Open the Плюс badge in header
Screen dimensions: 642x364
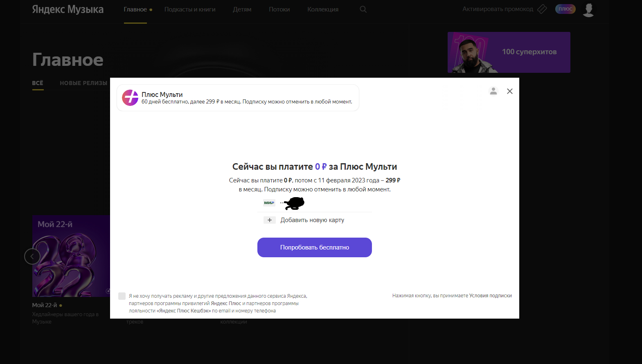[x=565, y=9]
